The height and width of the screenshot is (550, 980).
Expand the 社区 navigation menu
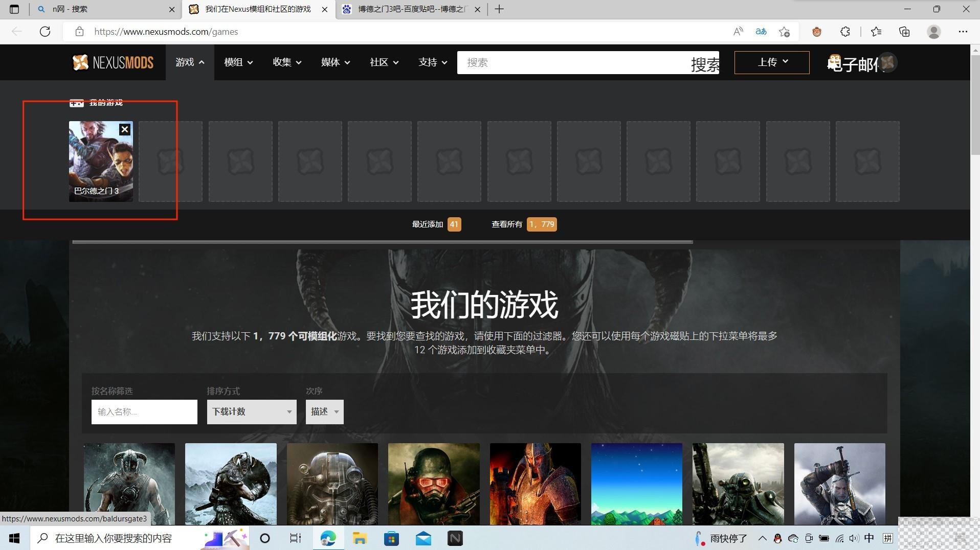[384, 62]
